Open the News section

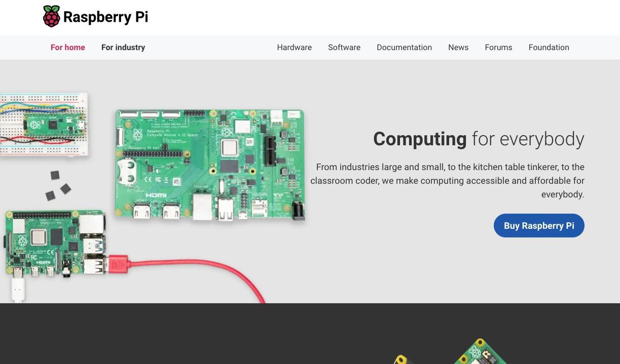coord(458,48)
